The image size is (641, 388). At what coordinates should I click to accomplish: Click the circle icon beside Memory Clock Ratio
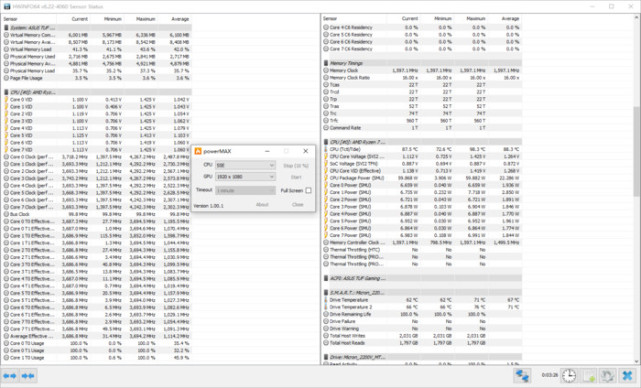tap(326, 77)
